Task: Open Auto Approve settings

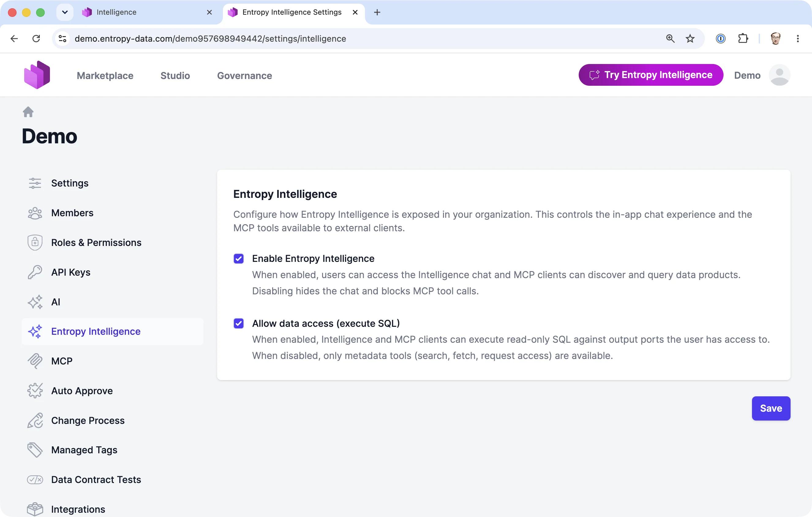Action: point(112,391)
